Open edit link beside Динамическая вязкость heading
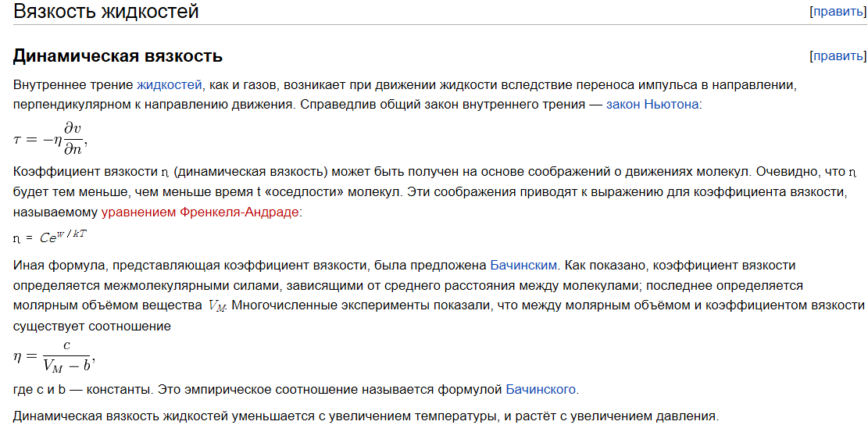This screenshot has width=868, height=432. pos(838,56)
